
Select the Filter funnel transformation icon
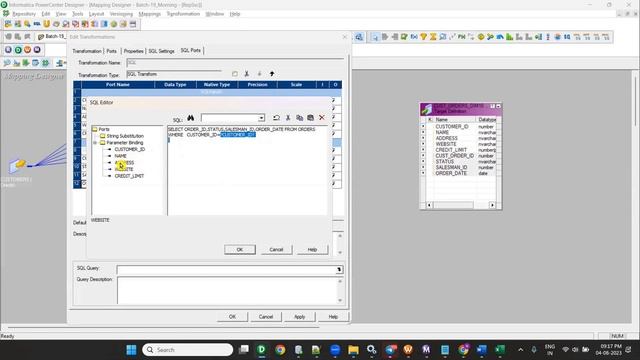[423, 37]
